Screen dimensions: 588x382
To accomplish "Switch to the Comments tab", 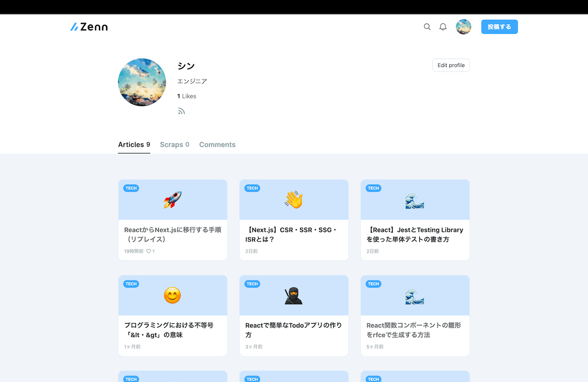I will (217, 144).
